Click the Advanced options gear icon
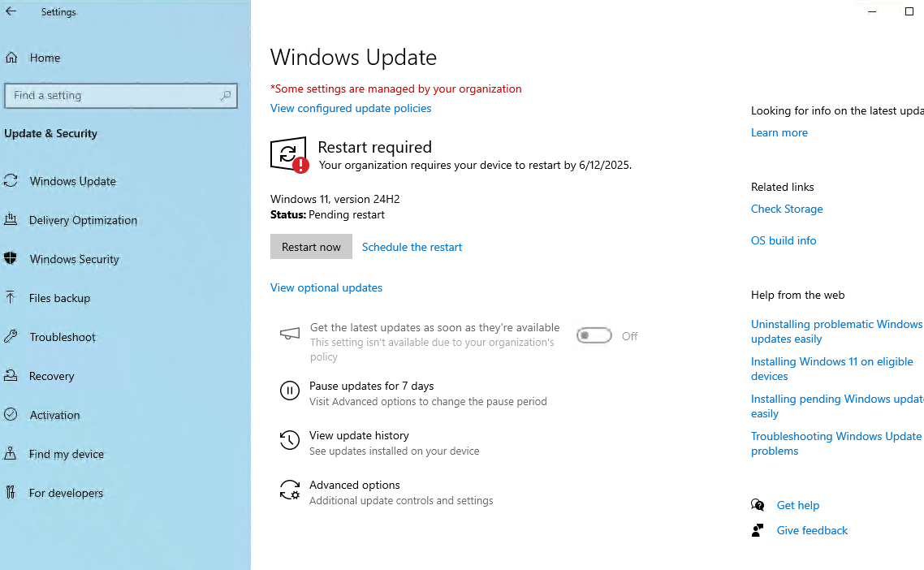This screenshot has width=924, height=570. tap(289, 490)
